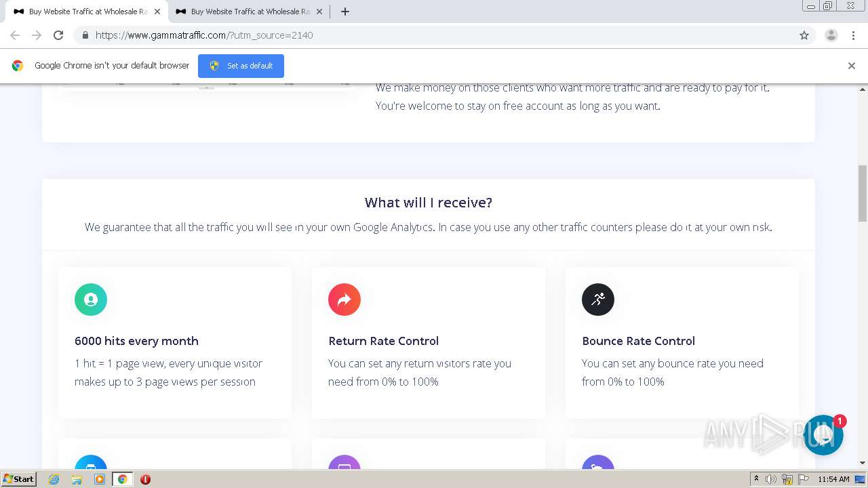Image resolution: width=868 pixels, height=488 pixels.
Task: Open the Chrome profile avatar
Action: click(x=831, y=35)
